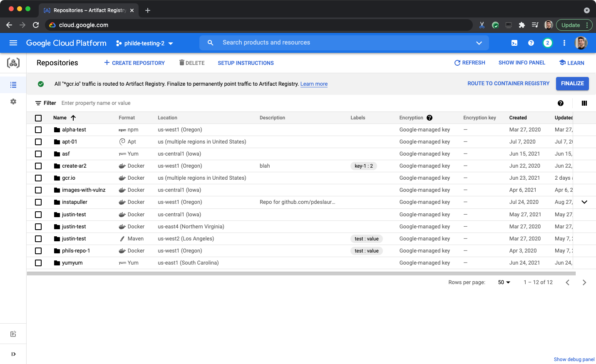
Task: Click the browser address bar
Action: coord(258,25)
